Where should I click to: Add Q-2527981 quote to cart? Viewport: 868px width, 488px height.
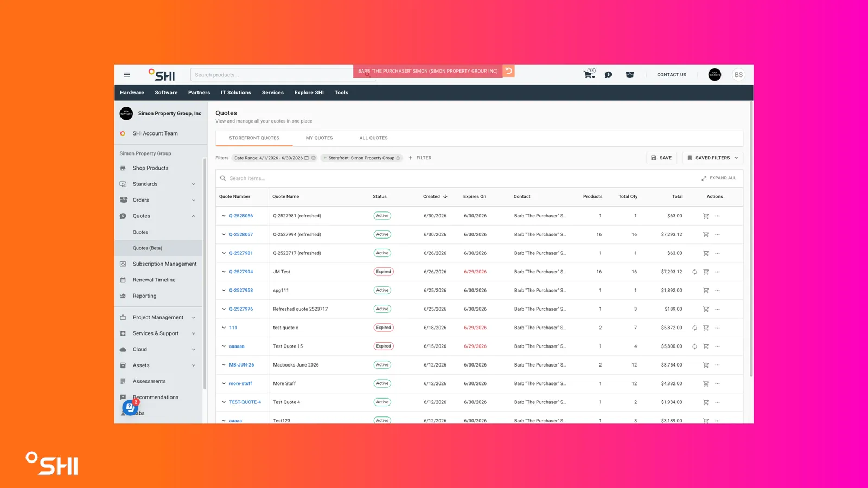coord(706,253)
